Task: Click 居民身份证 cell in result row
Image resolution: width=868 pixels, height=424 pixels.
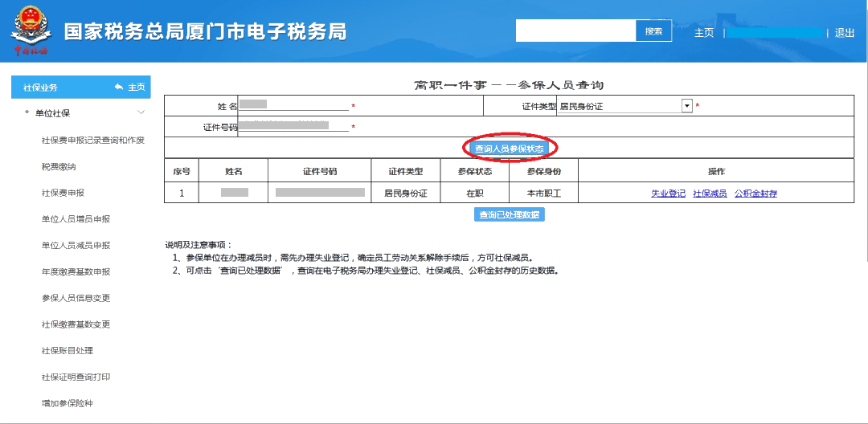Action: click(406, 194)
